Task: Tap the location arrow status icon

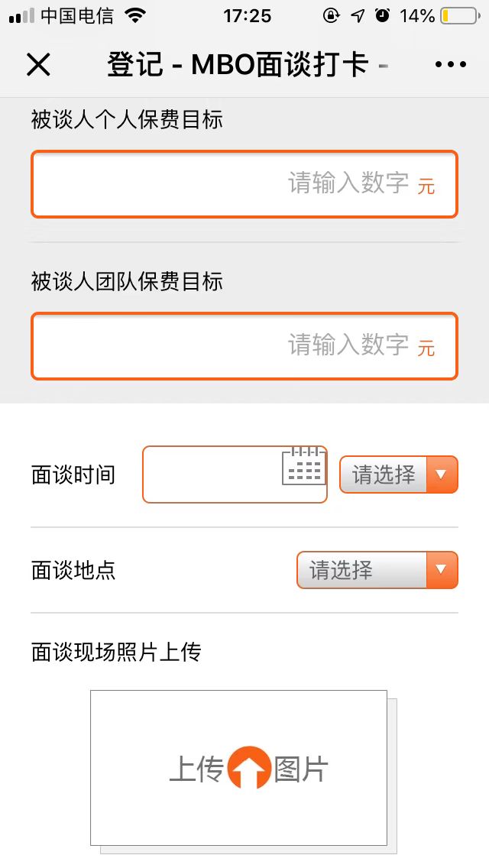Action: click(358, 16)
